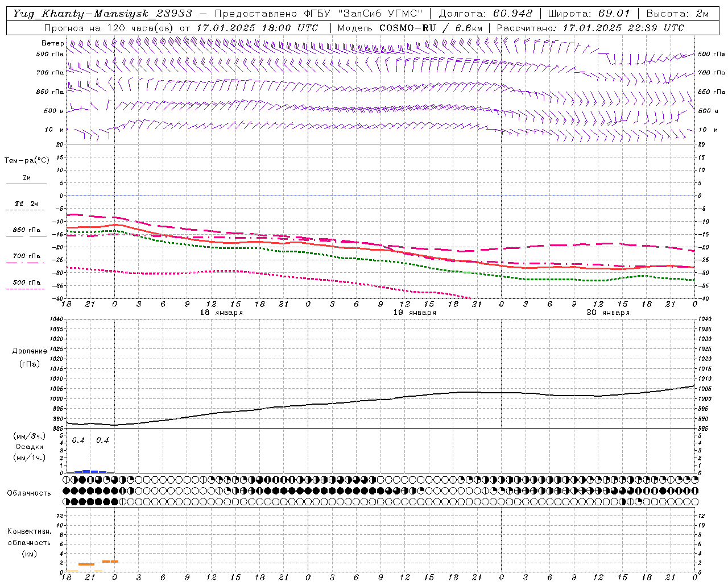Select the 19 января date label
728x582 pixels.
[x=415, y=313]
